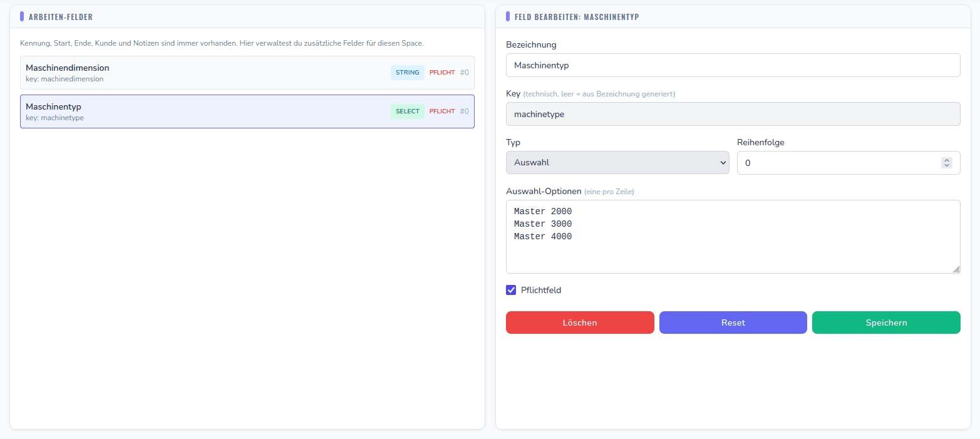Click the PFLICHT badge next to Maschinentyp

tap(441, 111)
